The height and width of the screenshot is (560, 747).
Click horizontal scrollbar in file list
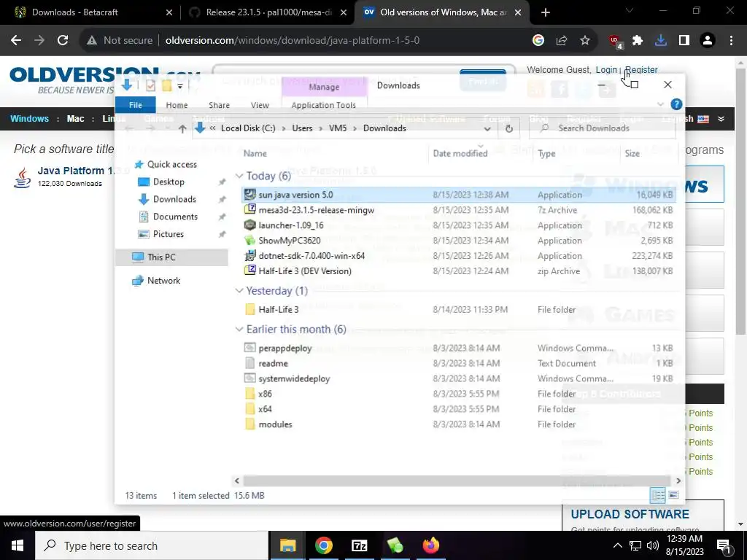click(457, 481)
